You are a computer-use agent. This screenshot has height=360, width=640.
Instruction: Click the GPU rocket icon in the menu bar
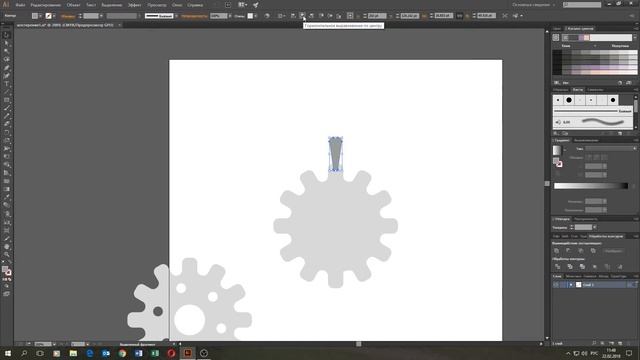[256, 5]
